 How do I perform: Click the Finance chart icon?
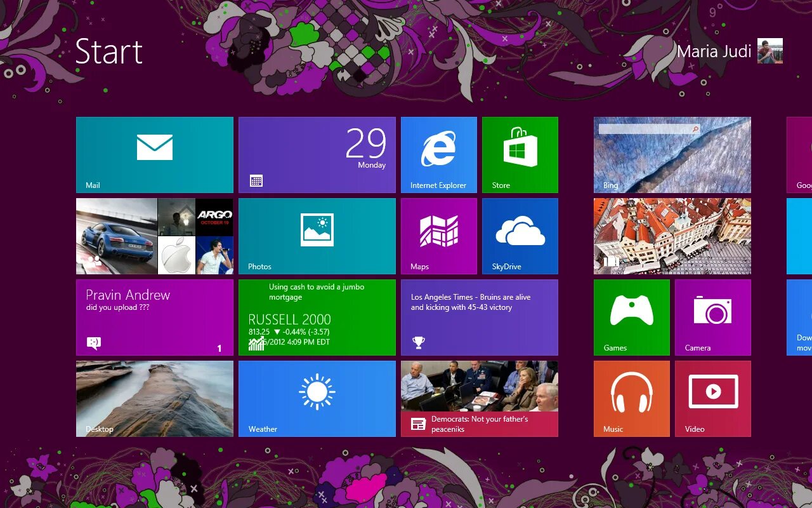point(256,344)
